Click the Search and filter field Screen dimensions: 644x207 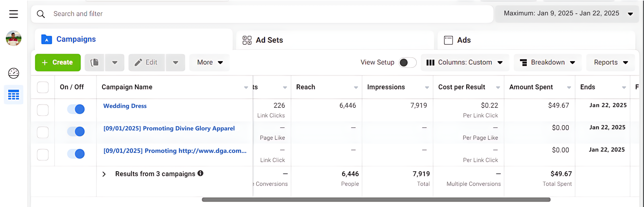259,14
